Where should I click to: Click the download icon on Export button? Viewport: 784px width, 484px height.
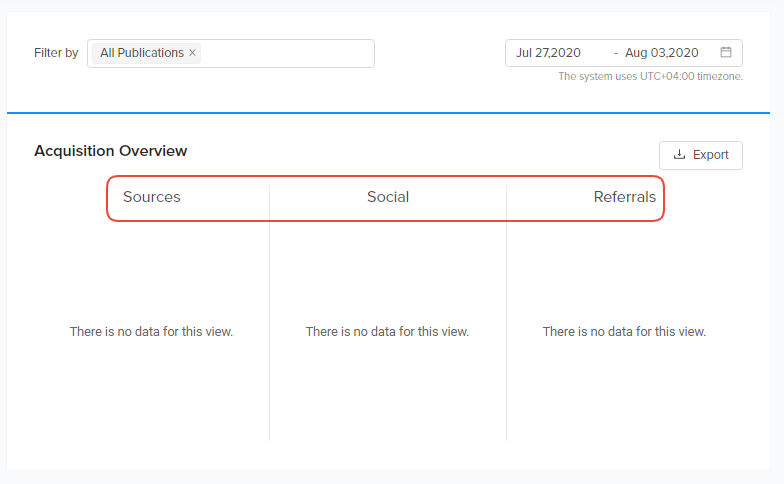tap(679, 155)
